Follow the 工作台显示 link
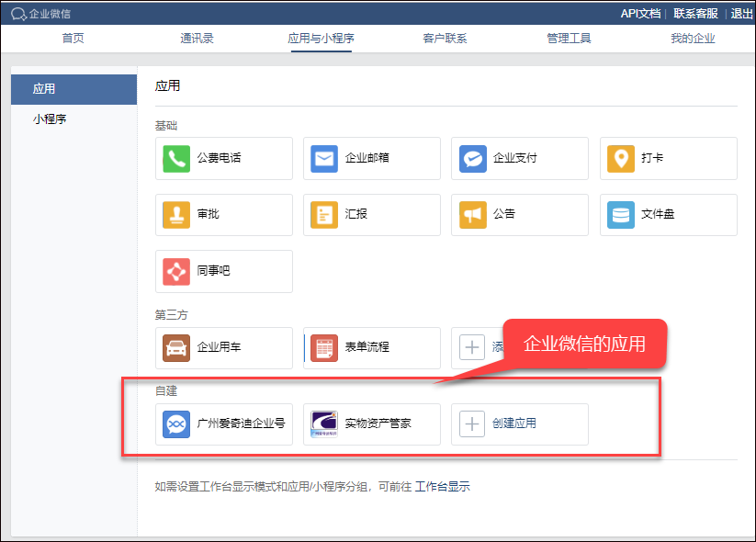756x542 pixels. (442, 487)
